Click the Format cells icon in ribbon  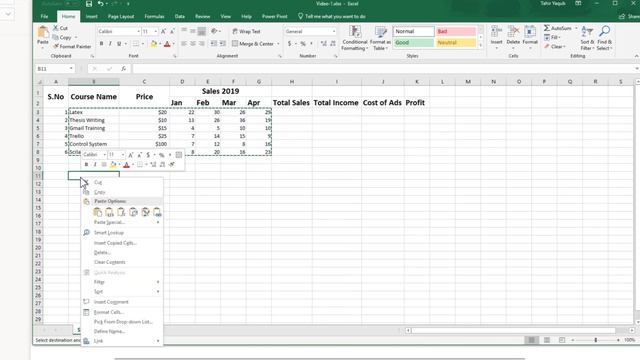[530, 32]
